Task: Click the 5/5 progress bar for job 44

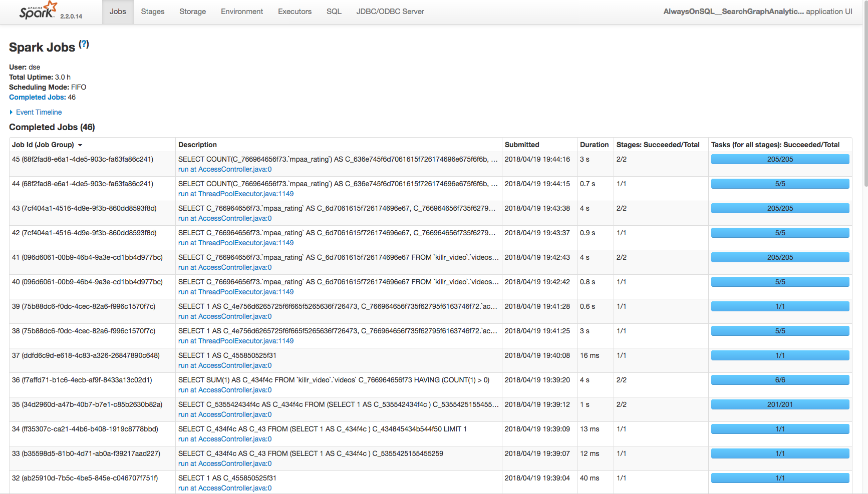Action: (x=780, y=184)
